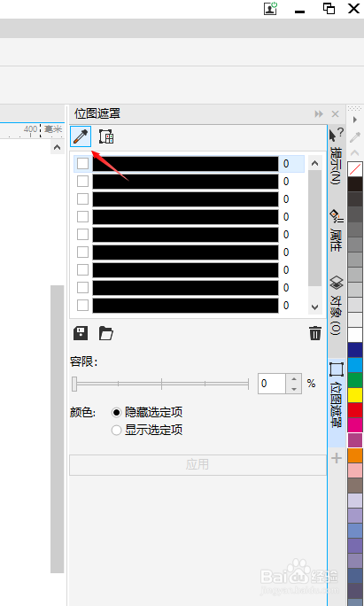364x606 pixels.
Task: Open a saved mask via the folder icon
Action: (106, 333)
